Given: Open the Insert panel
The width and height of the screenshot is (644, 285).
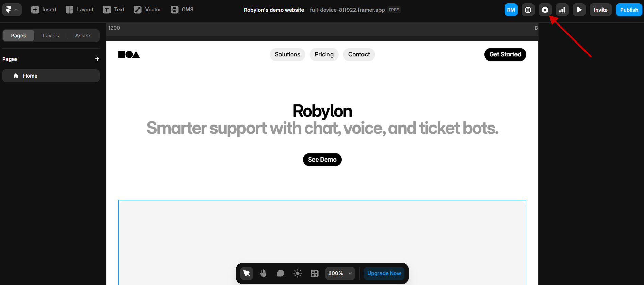Looking at the screenshot, I should (44, 10).
